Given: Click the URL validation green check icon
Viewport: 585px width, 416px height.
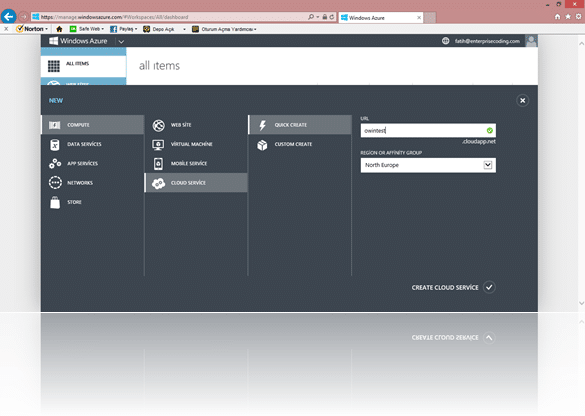Looking at the screenshot, I should pyautogui.click(x=489, y=131).
